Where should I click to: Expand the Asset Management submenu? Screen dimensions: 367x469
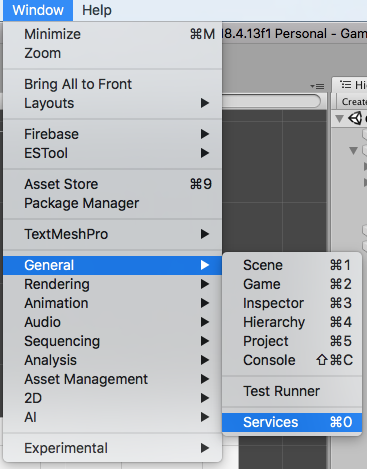[x=113, y=379]
